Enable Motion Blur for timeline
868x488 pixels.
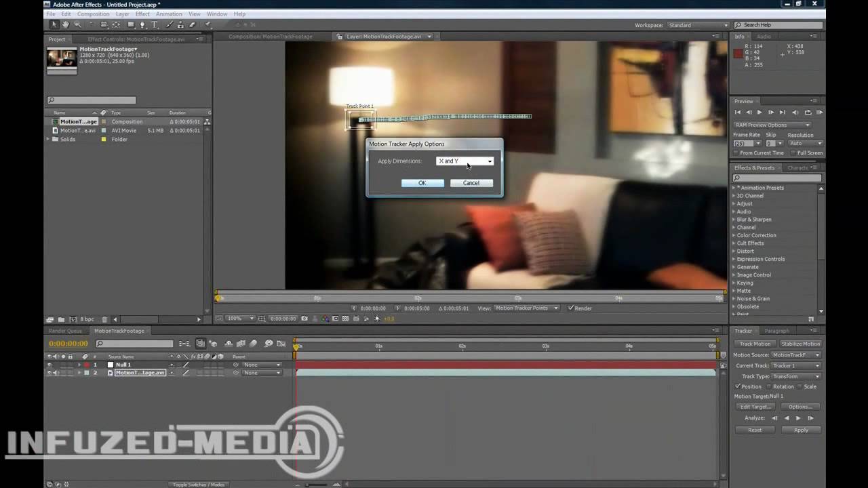pos(253,344)
